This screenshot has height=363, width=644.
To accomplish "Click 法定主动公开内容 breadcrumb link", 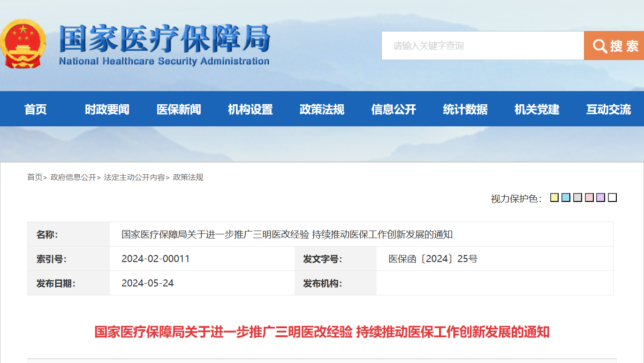I will [x=134, y=178].
